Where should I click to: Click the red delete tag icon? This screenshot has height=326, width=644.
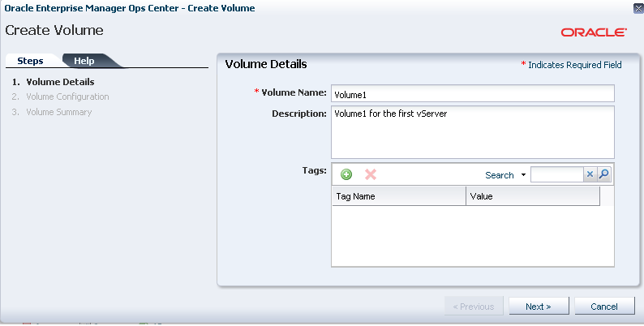tap(371, 174)
